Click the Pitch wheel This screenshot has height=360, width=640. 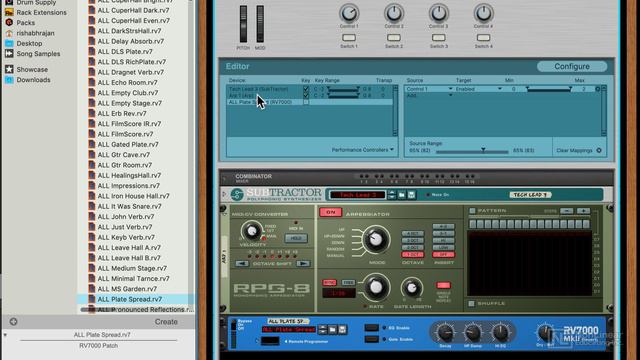(x=243, y=24)
